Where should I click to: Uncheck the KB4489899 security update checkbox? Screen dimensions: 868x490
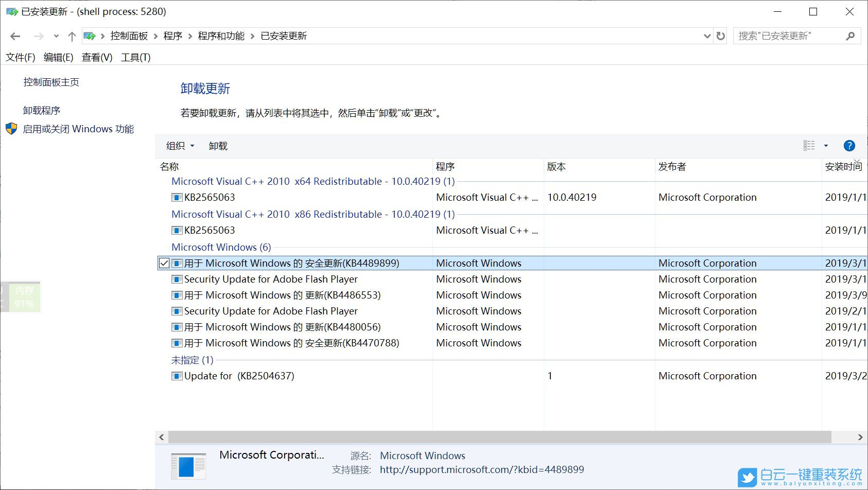[164, 263]
